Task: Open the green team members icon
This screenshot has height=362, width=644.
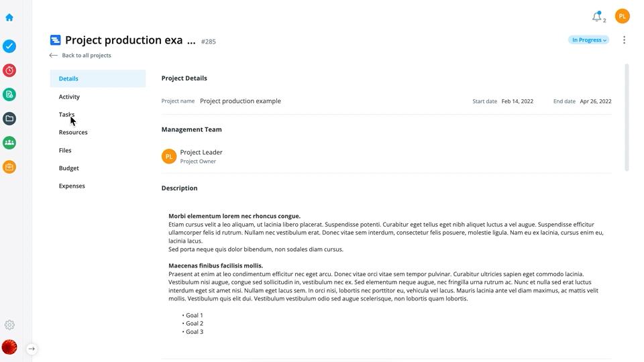Action: coord(9,143)
